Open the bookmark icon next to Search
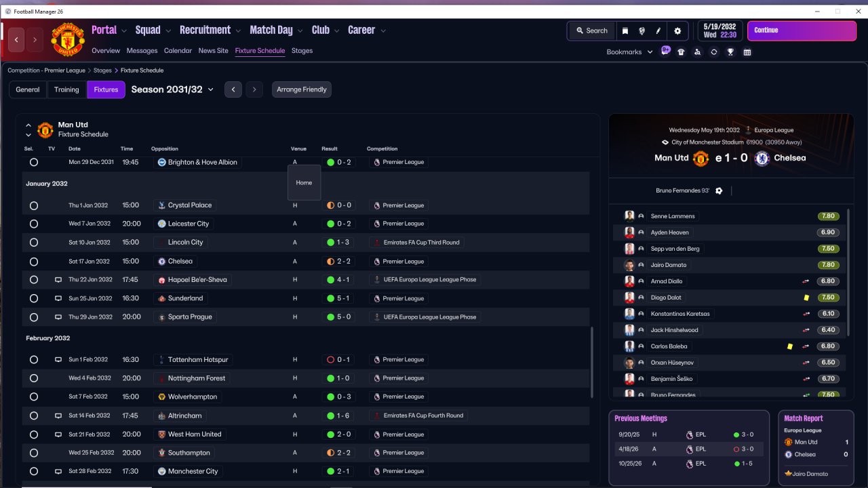868x488 pixels. (x=625, y=30)
